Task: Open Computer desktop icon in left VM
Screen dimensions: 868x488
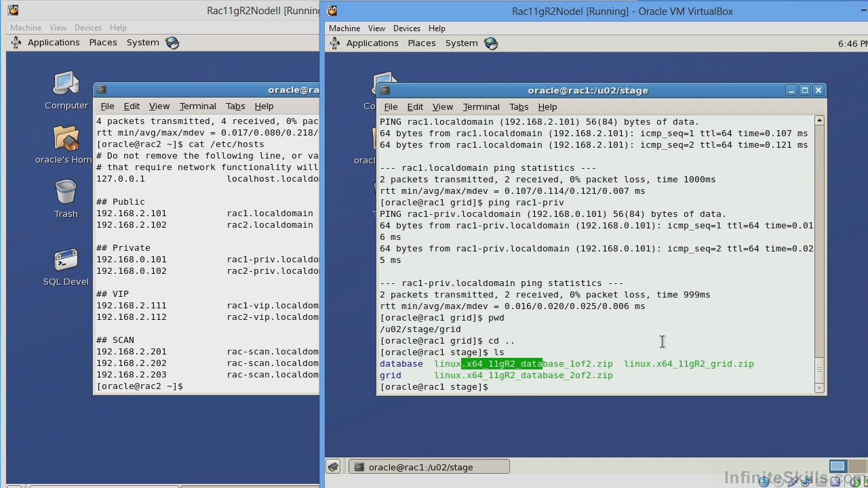Action: pyautogui.click(x=66, y=91)
